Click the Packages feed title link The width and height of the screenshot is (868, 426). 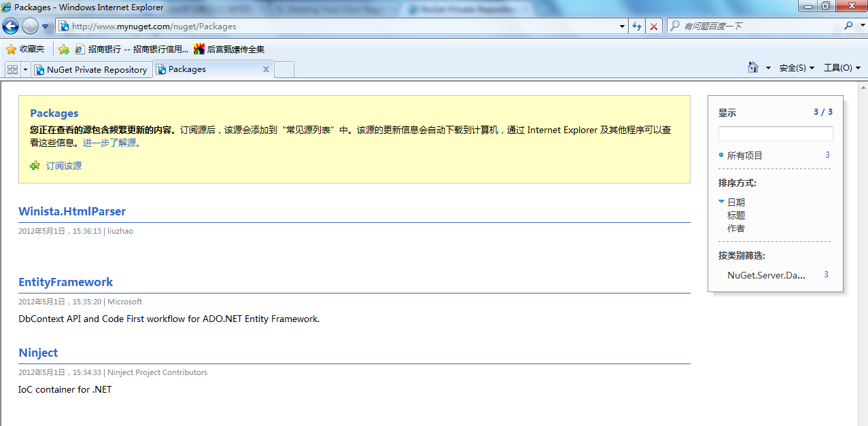tap(54, 113)
